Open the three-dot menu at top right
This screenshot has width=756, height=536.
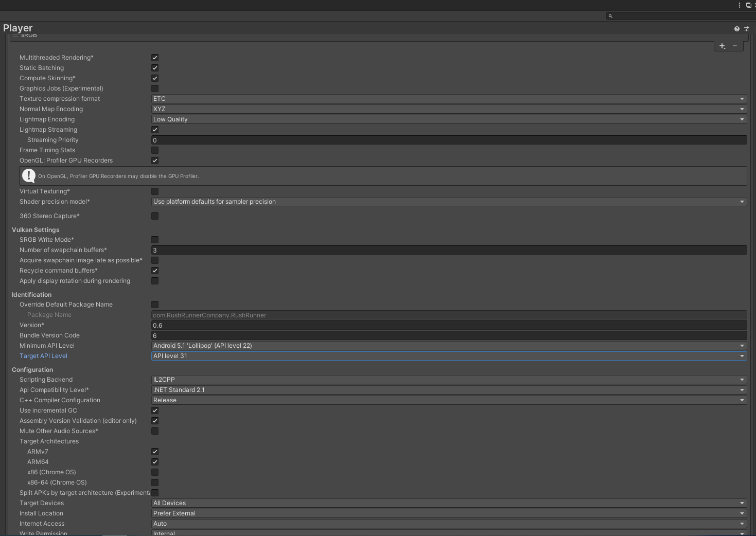(740, 5)
